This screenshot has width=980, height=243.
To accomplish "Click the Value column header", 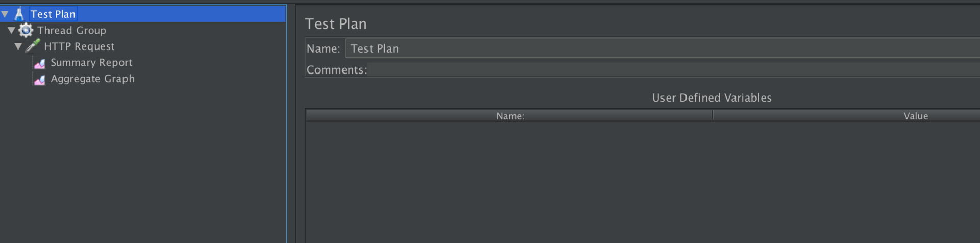I will click(915, 116).
